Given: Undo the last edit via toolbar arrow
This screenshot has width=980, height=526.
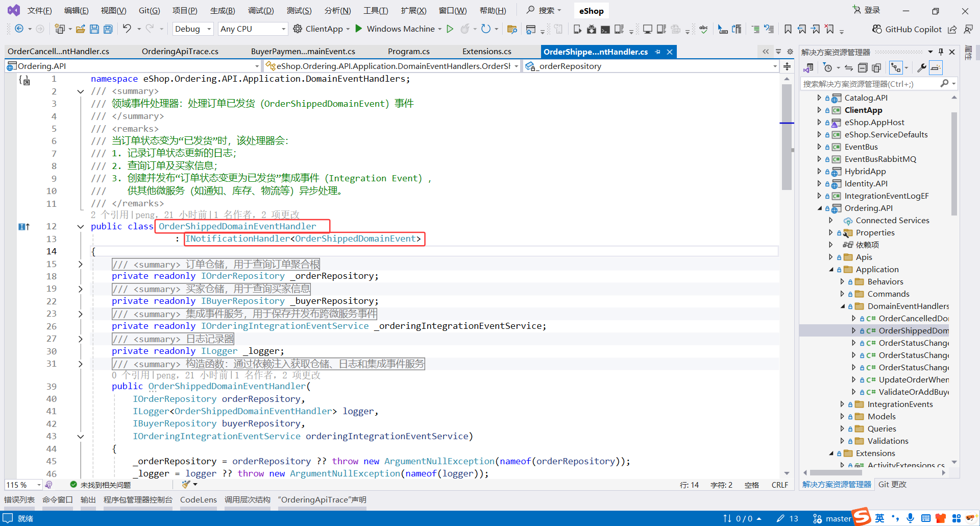Looking at the screenshot, I should coord(127,29).
